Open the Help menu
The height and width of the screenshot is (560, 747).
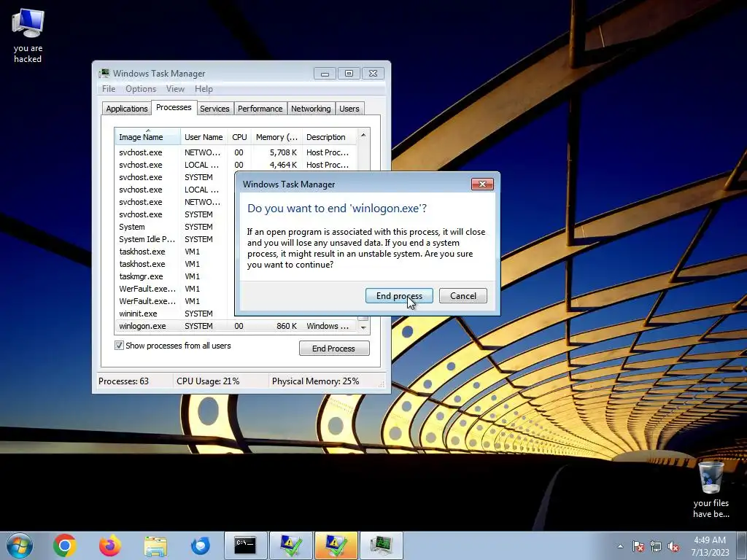(204, 89)
